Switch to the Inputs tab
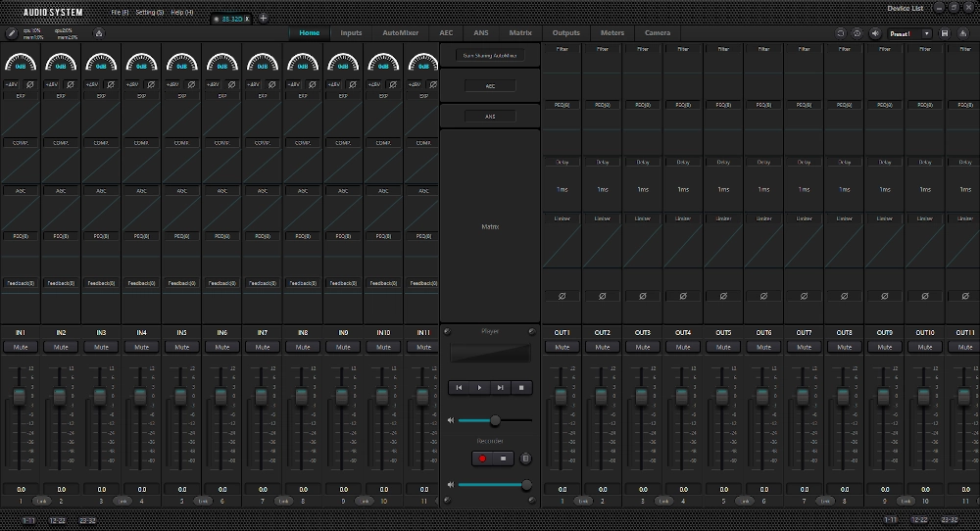The image size is (980, 531). pos(351,33)
